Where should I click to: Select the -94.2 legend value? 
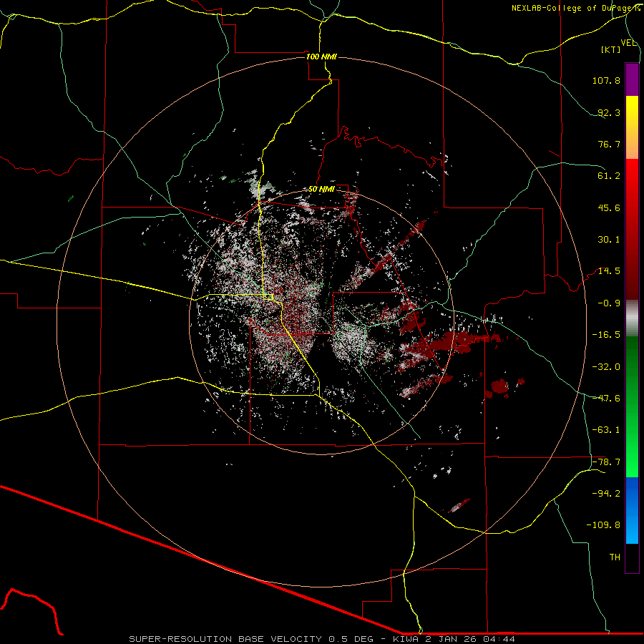point(606,494)
